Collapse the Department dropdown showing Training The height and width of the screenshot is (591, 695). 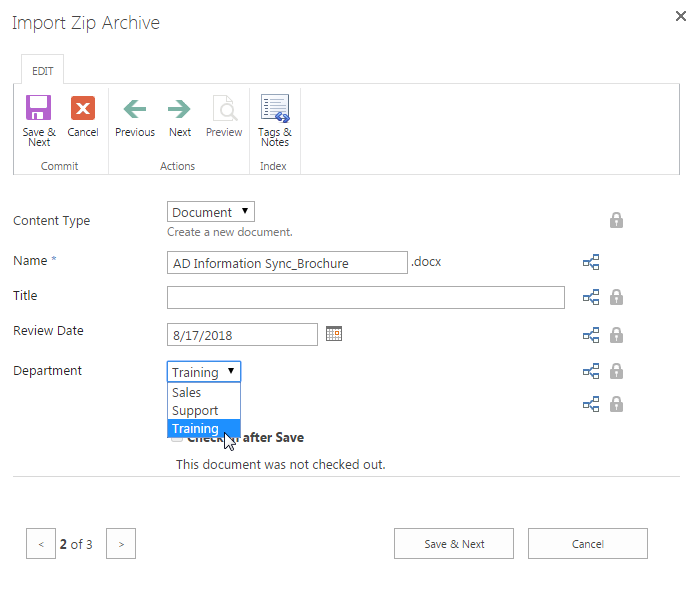coord(204,372)
